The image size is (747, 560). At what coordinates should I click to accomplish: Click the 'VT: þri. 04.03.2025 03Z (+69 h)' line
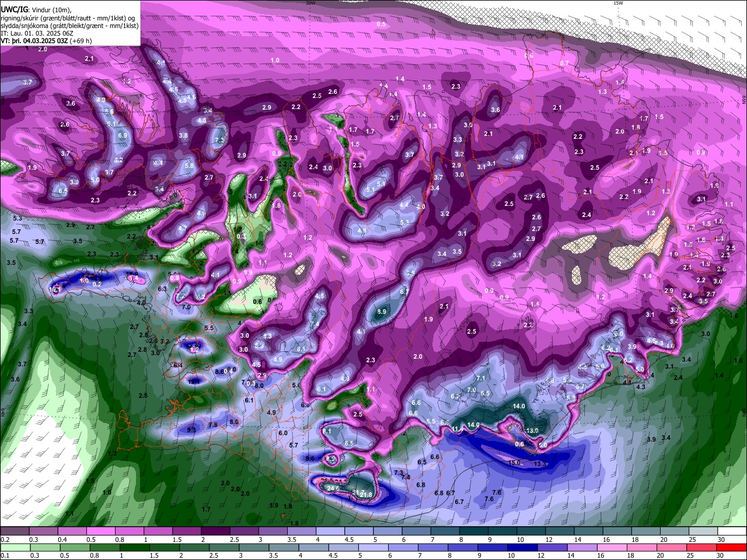[x=46, y=41]
